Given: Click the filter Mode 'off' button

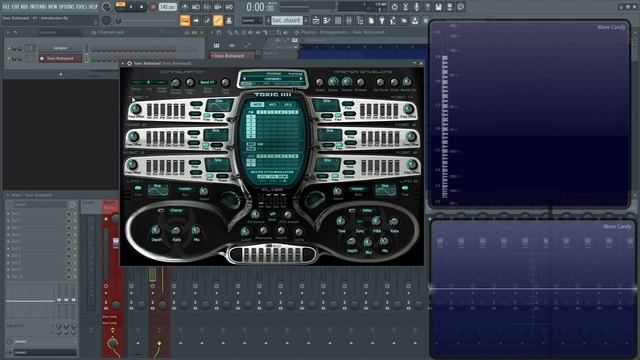Looking at the screenshot, I should coord(272,214).
